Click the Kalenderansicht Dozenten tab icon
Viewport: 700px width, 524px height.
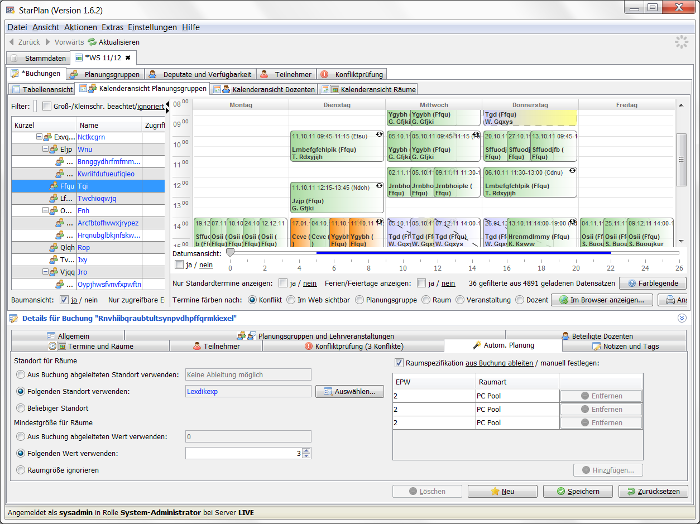click(221, 89)
